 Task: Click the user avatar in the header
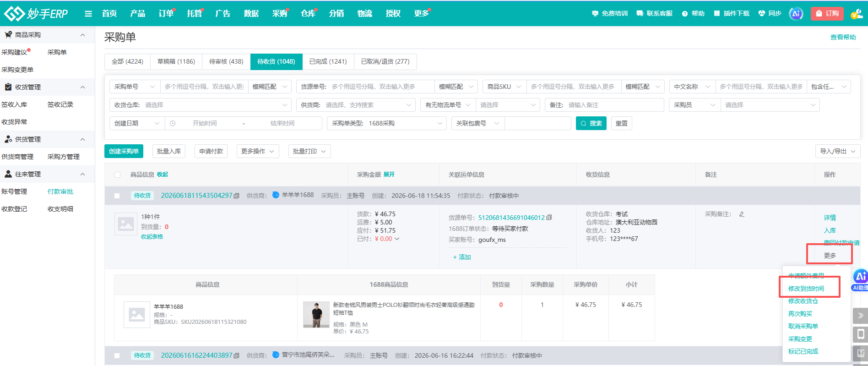pyautogui.click(x=856, y=14)
